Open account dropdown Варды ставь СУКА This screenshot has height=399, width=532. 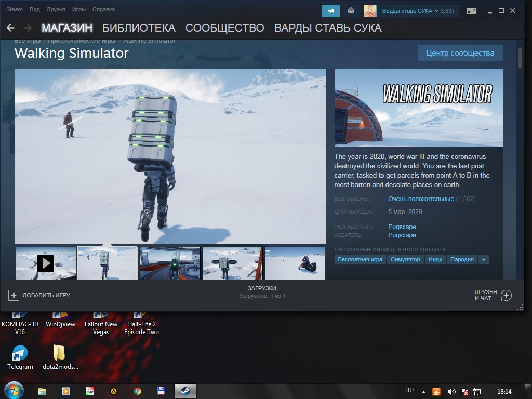[x=410, y=11]
